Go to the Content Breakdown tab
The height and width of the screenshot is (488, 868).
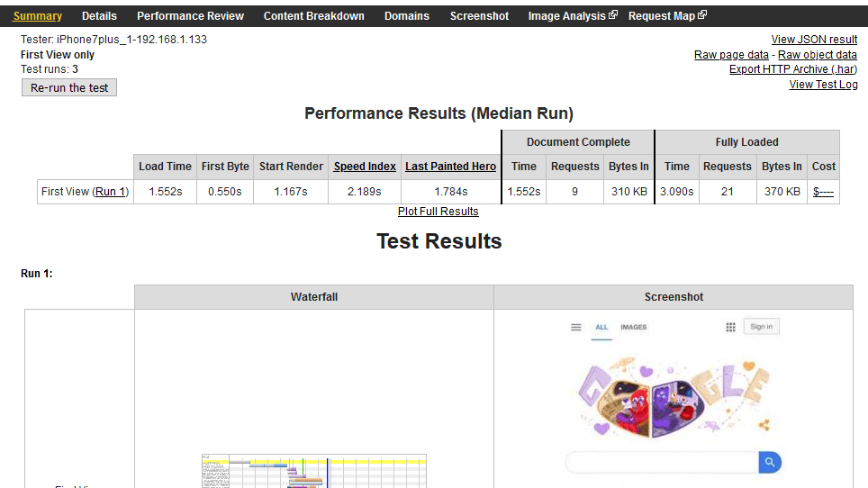(x=314, y=16)
